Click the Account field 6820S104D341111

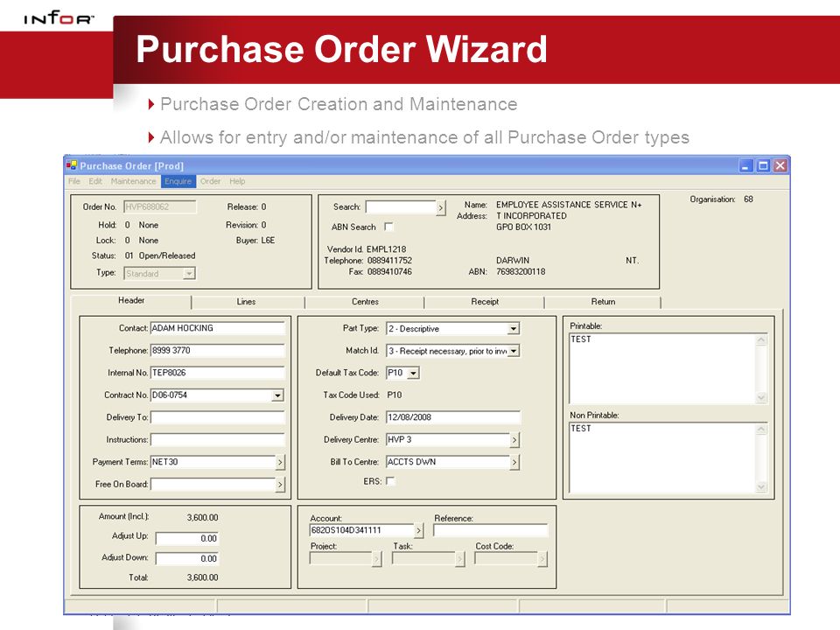pos(361,530)
